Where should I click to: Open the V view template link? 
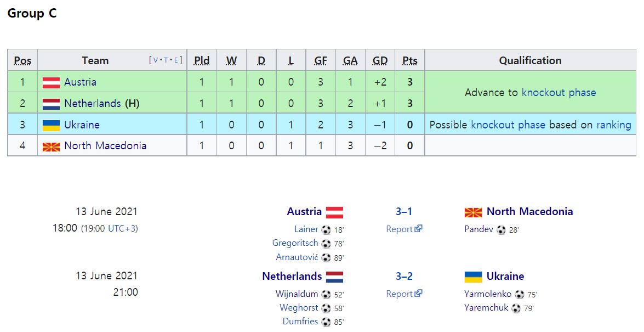click(x=155, y=60)
